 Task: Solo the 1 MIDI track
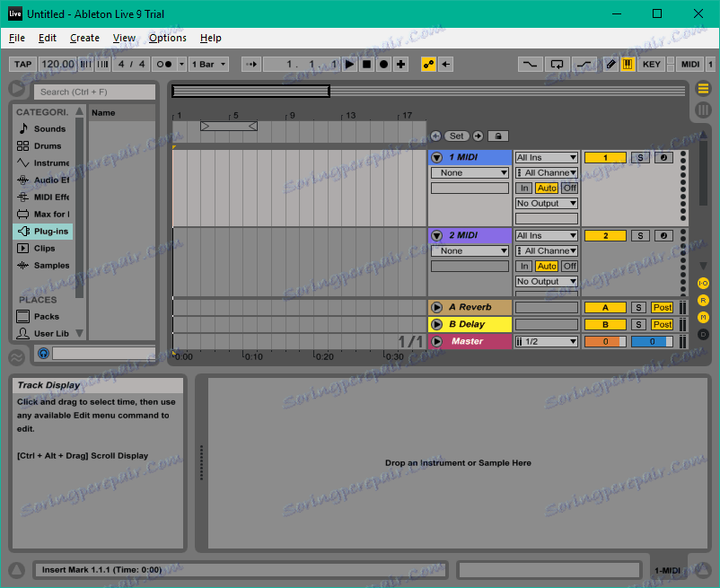tap(640, 157)
